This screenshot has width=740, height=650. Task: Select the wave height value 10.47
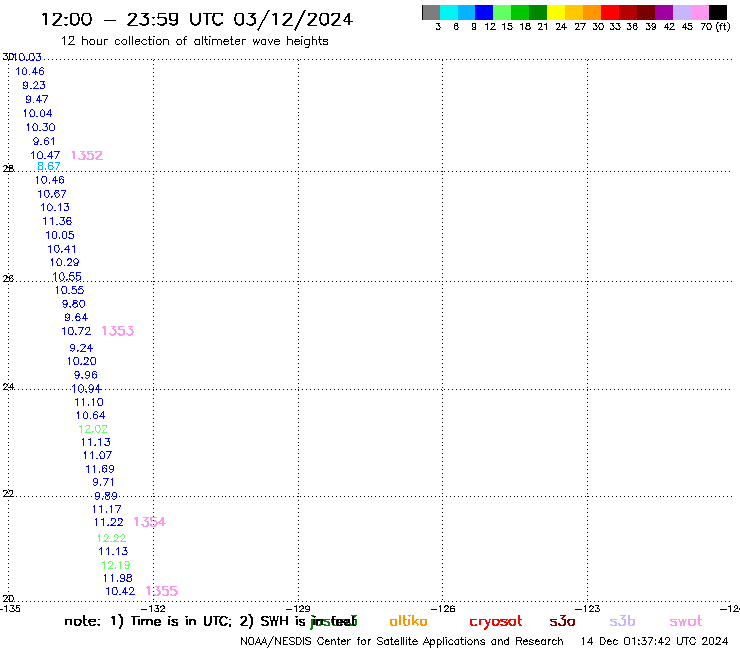(45, 155)
